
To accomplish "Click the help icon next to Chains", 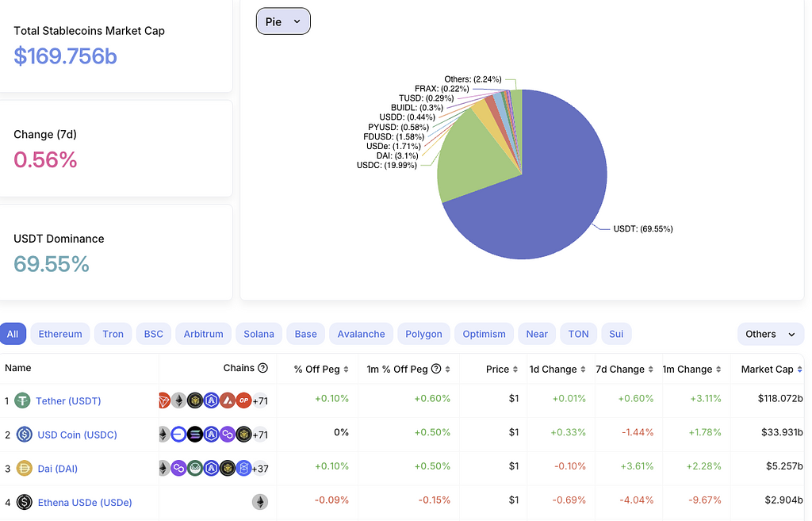I will click(x=263, y=368).
